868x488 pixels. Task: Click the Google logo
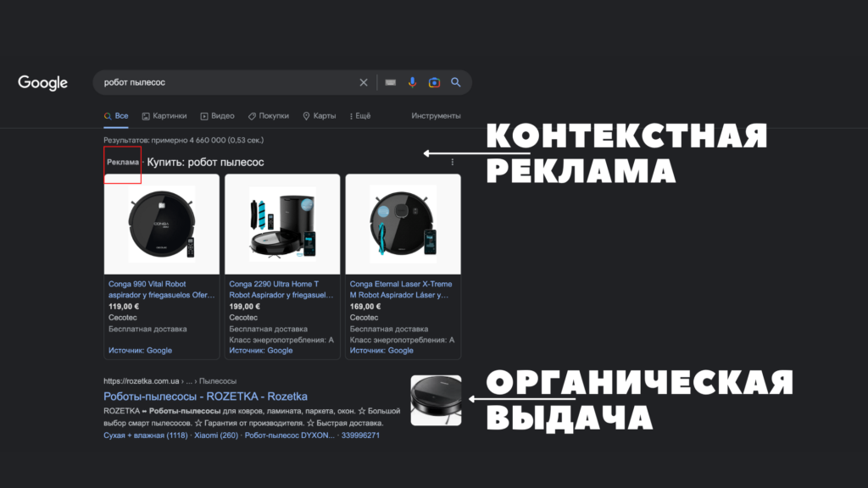pyautogui.click(x=42, y=82)
